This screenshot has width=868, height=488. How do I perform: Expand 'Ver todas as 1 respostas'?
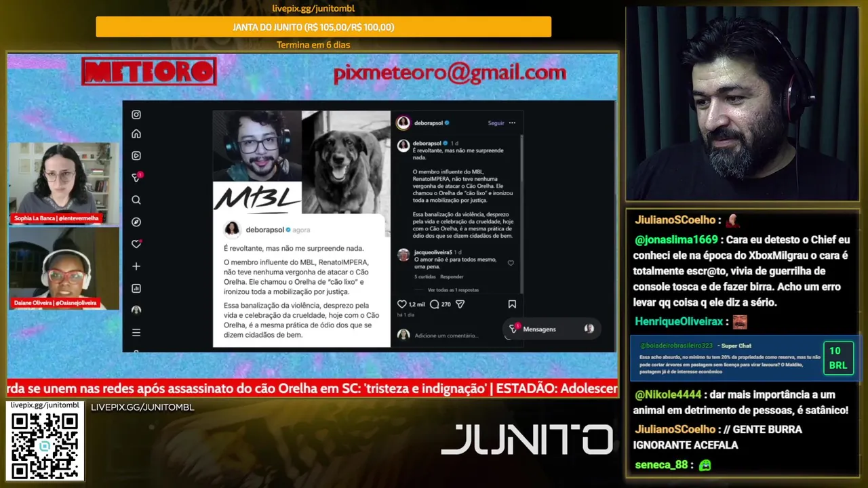[453, 289]
